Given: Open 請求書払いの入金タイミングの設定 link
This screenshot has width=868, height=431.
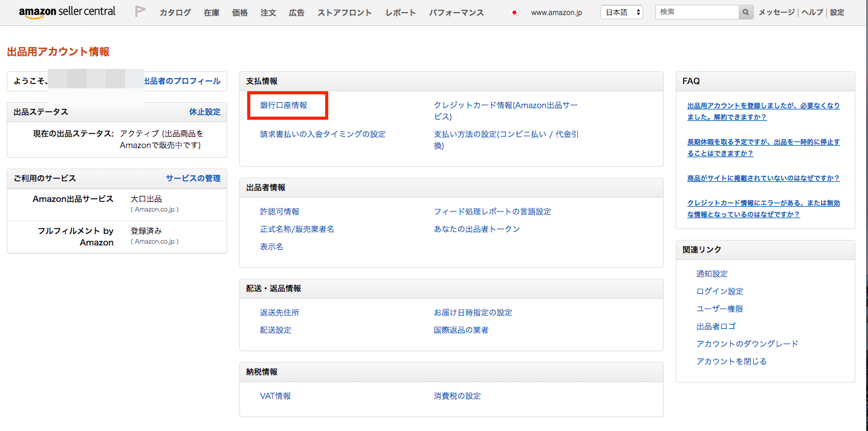Looking at the screenshot, I should pyautogui.click(x=323, y=134).
